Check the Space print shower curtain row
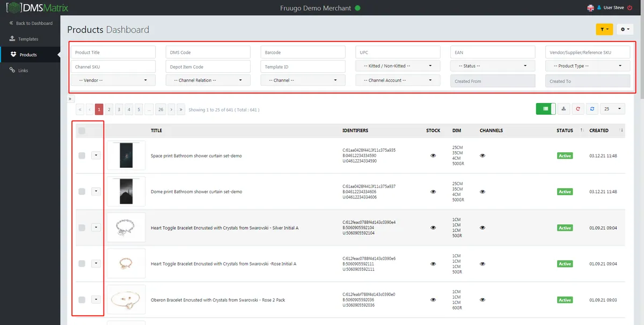The width and height of the screenshot is (644, 325). click(82, 156)
